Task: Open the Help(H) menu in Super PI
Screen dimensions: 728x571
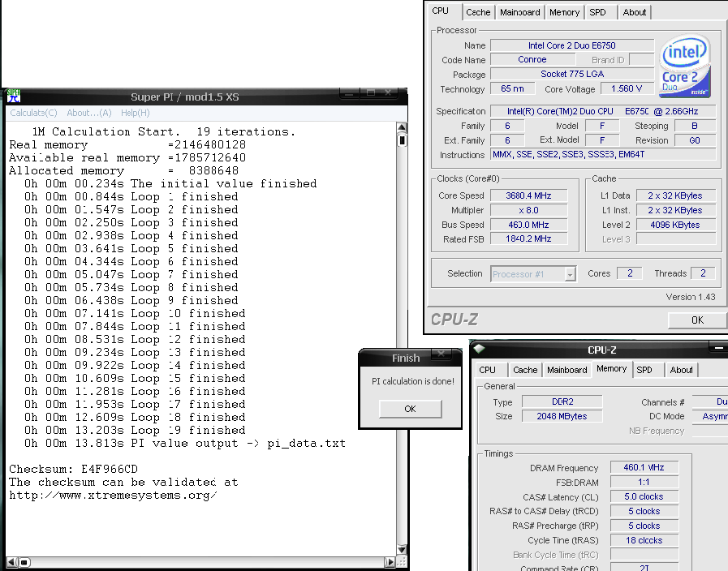Action: pos(135,113)
